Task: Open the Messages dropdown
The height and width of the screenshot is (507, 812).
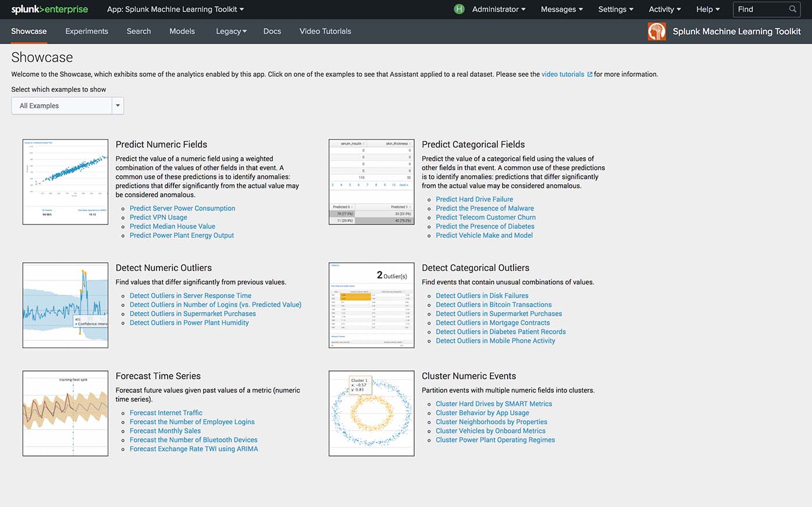Action: pos(561,9)
